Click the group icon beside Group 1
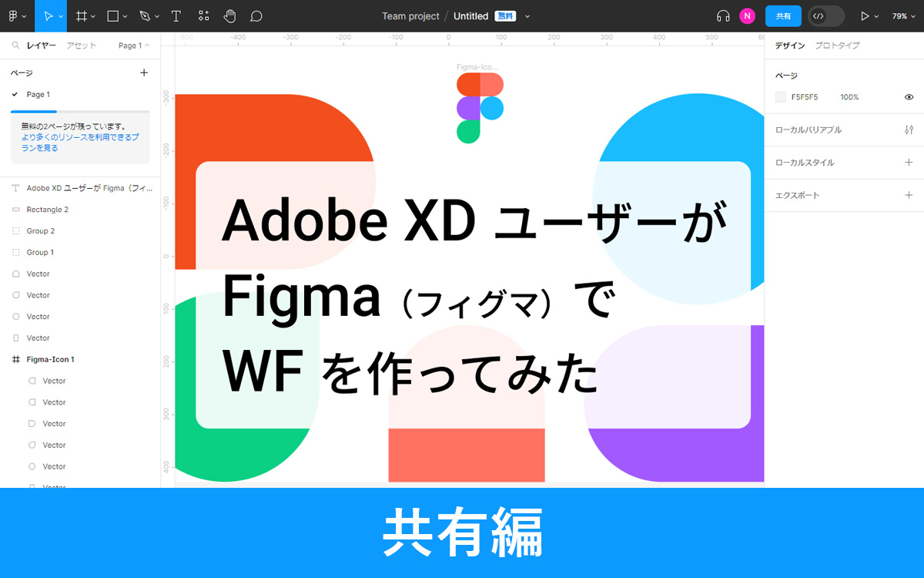 16,253
